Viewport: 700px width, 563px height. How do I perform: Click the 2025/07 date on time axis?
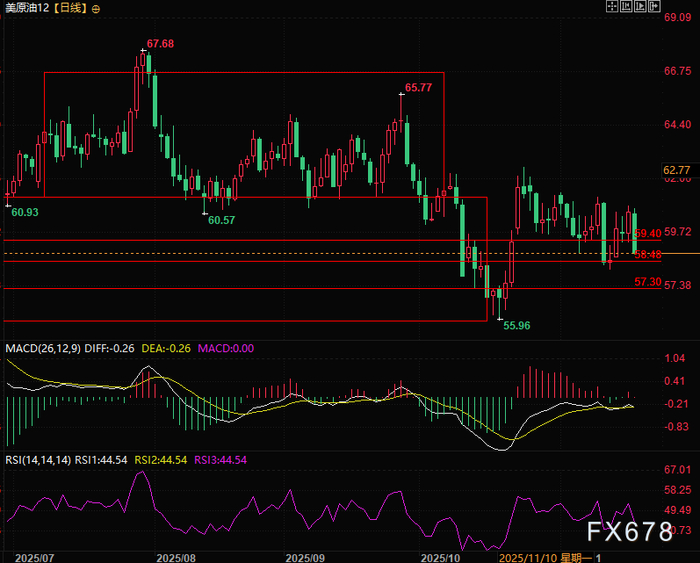[x=34, y=558]
